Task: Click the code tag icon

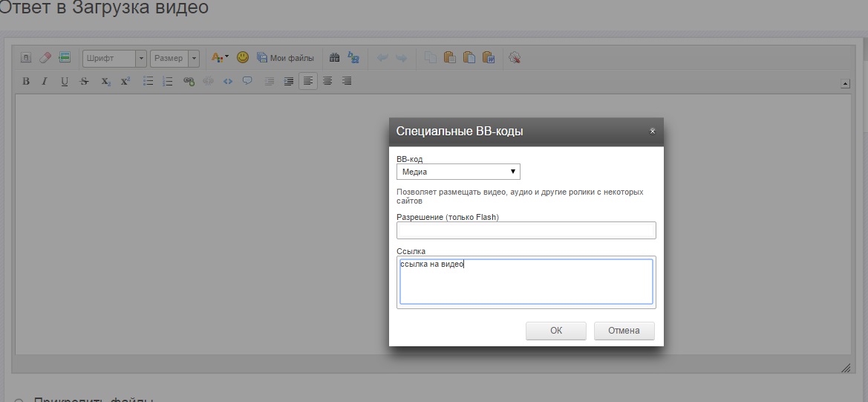Action: click(x=227, y=82)
